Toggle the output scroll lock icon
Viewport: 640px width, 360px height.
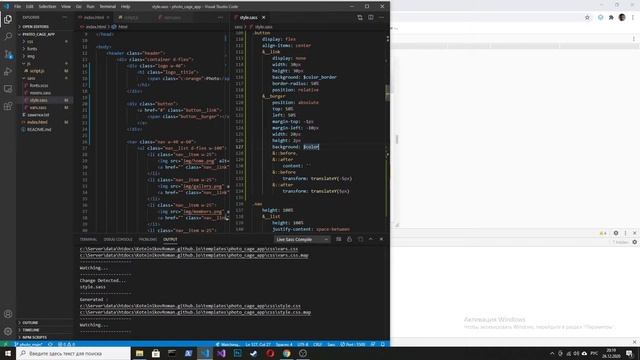[349, 240]
